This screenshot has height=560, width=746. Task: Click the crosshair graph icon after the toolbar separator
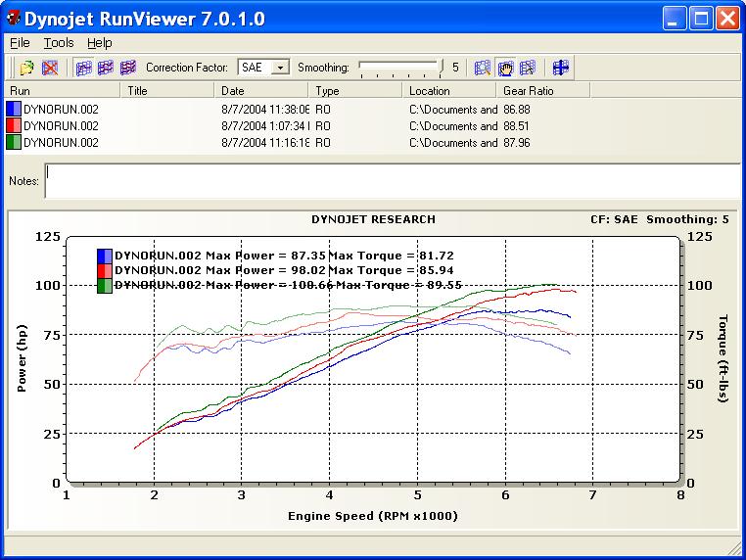tap(560, 68)
